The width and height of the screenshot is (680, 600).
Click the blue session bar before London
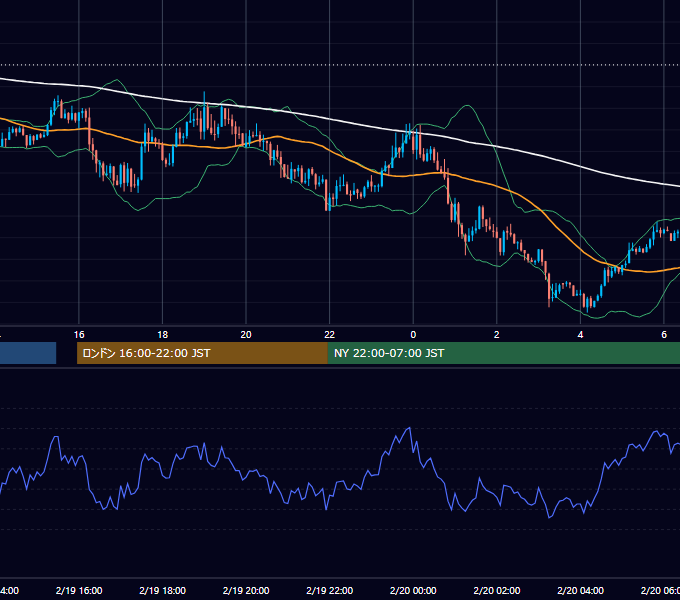pos(28,353)
